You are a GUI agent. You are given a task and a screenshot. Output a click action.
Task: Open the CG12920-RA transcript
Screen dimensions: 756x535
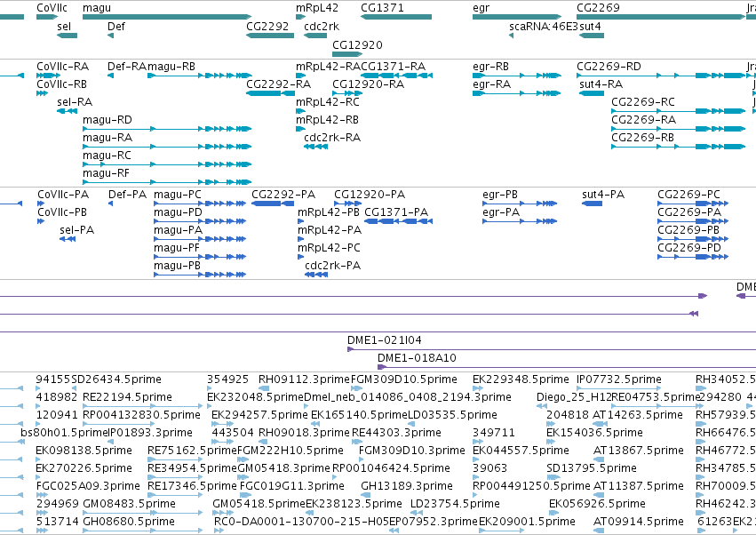click(x=347, y=93)
